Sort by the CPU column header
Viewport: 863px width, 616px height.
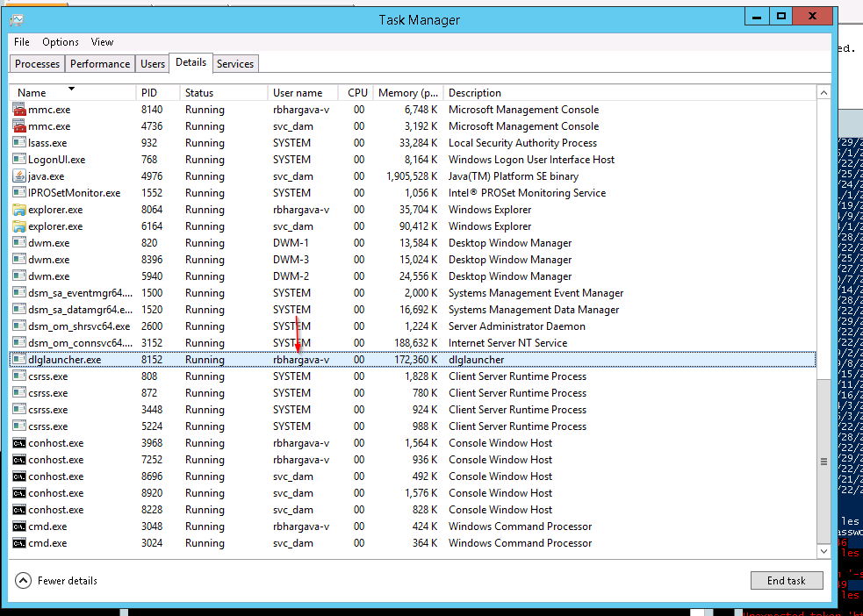pyautogui.click(x=356, y=93)
